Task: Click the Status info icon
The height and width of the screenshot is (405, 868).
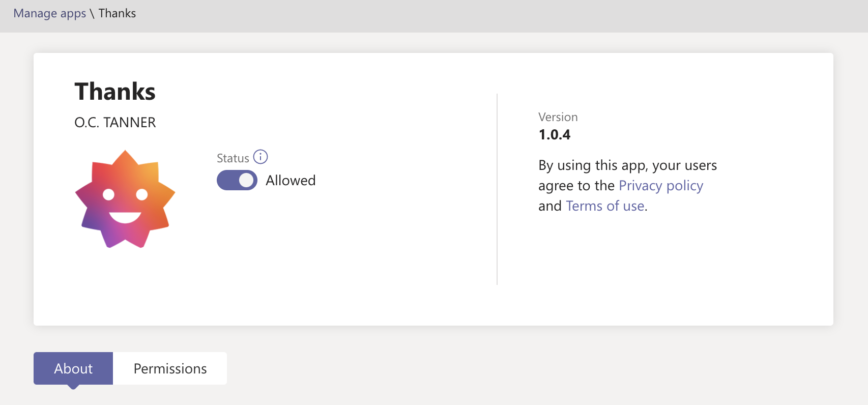Action: click(x=261, y=157)
